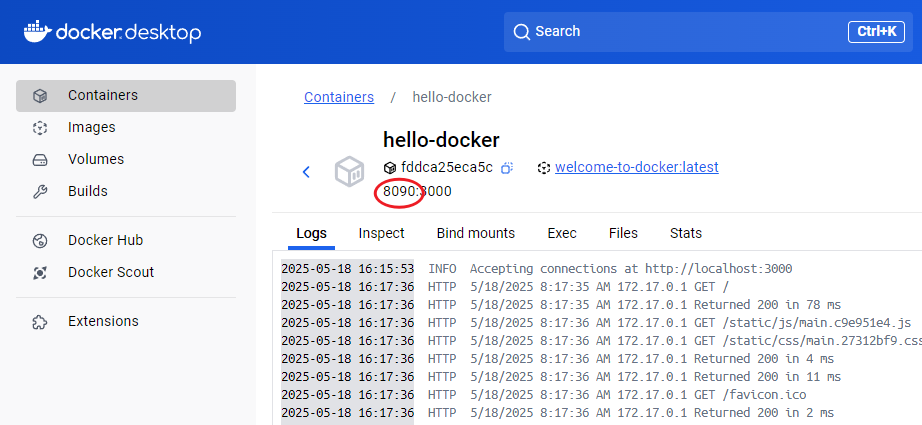Switch to the Logs tab

[311, 233]
